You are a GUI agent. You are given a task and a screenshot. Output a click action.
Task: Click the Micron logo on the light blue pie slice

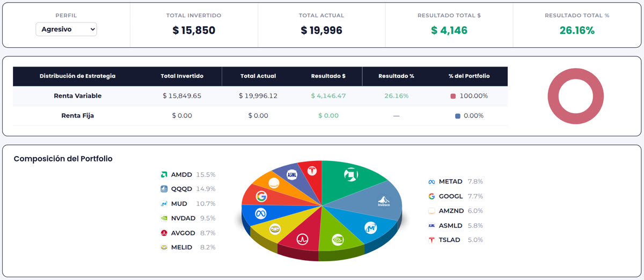(370, 227)
